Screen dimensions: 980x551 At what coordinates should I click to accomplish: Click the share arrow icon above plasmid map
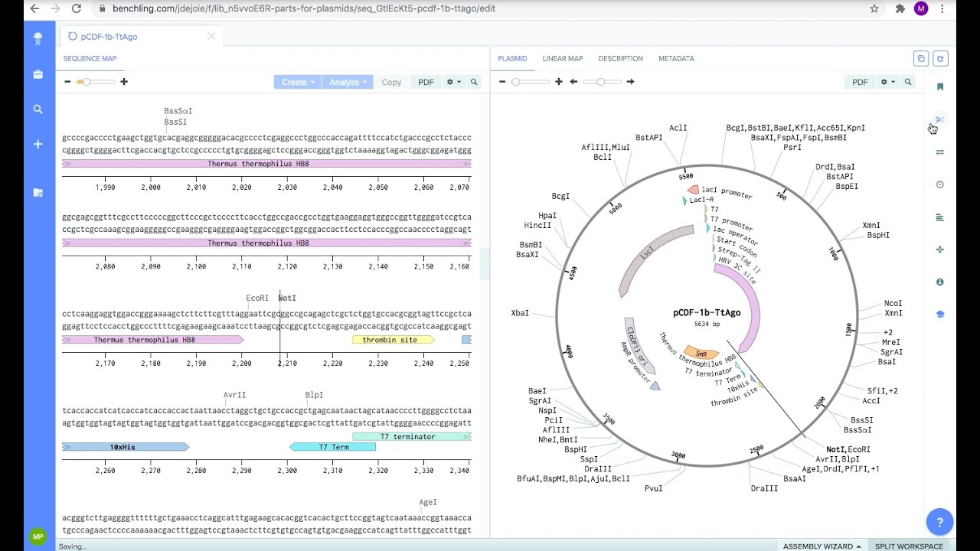click(941, 58)
